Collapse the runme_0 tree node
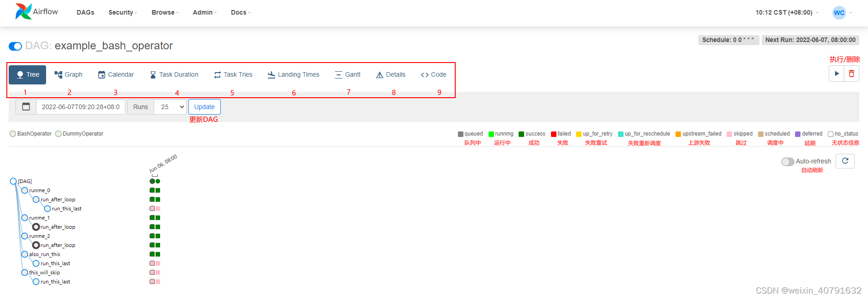 25,190
